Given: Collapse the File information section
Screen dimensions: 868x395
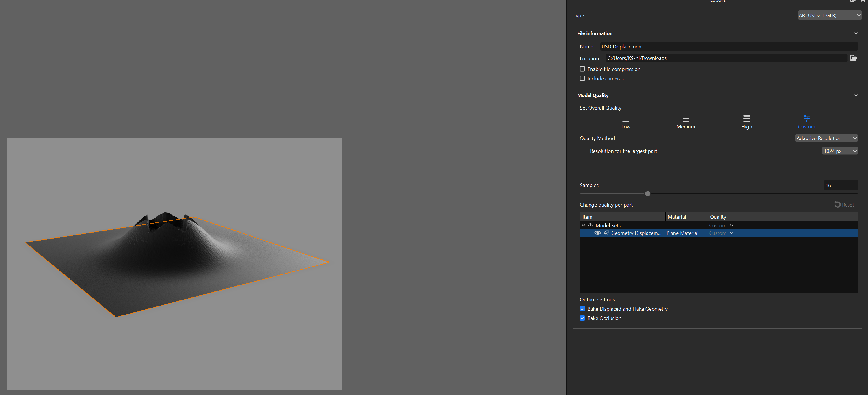Looking at the screenshot, I should point(856,33).
